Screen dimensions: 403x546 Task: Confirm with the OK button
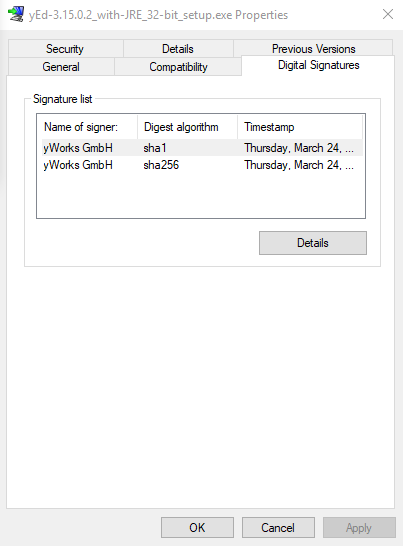click(197, 528)
